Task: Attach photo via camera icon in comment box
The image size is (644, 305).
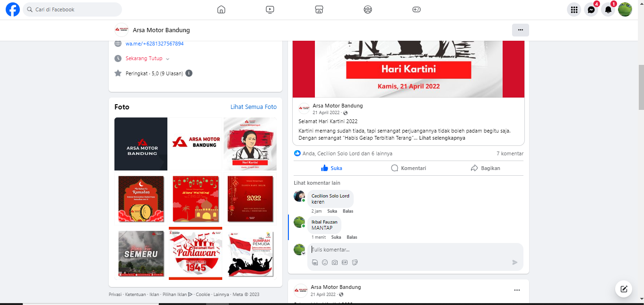Action: click(x=335, y=262)
